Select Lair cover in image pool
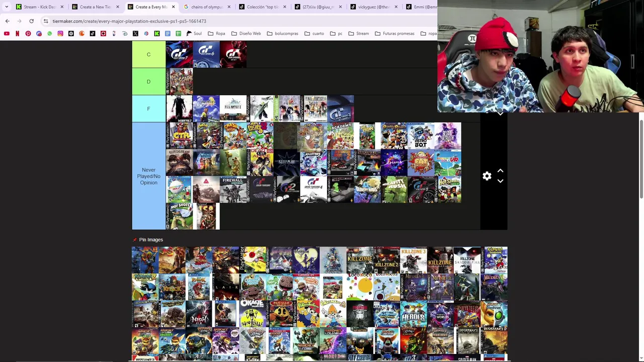 pos(226,287)
